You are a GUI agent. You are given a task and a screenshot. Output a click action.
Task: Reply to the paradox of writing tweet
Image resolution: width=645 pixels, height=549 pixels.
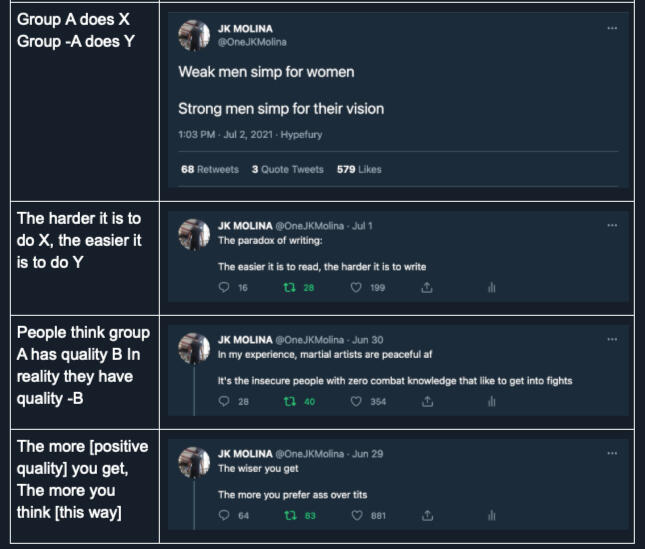pos(224,288)
